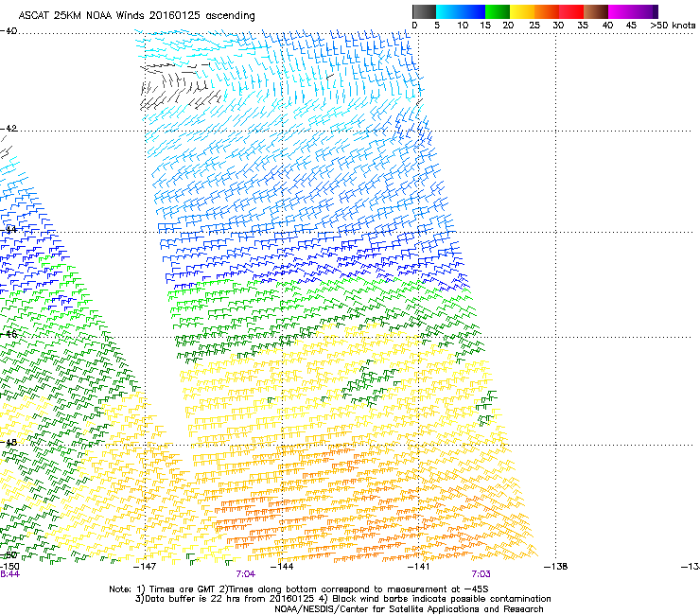
Task: Click latitude label -46
Action: pos(9,334)
